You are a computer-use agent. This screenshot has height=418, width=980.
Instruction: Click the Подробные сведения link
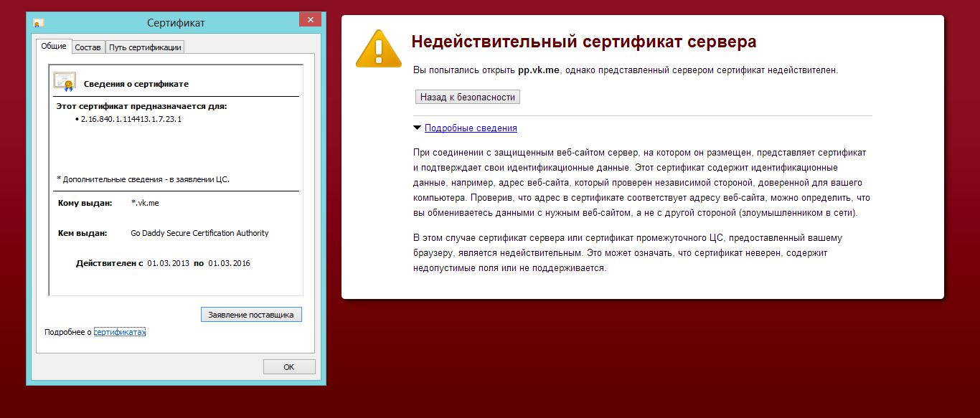pyautogui.click(x=471, y=128)
